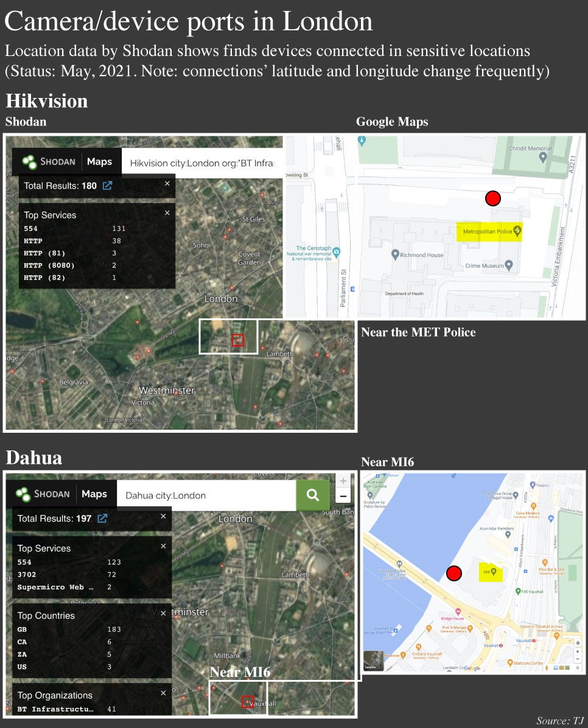
Task: Click the my-location button on MI6 map
Action: (578, 643)
